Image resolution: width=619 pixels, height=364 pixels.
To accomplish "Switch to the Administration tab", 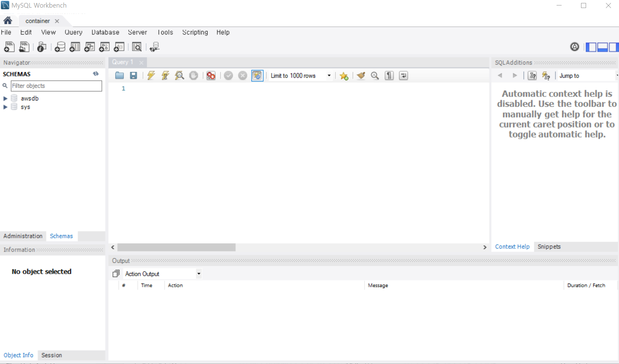I will pyautogui.click(x=23, y=236).
